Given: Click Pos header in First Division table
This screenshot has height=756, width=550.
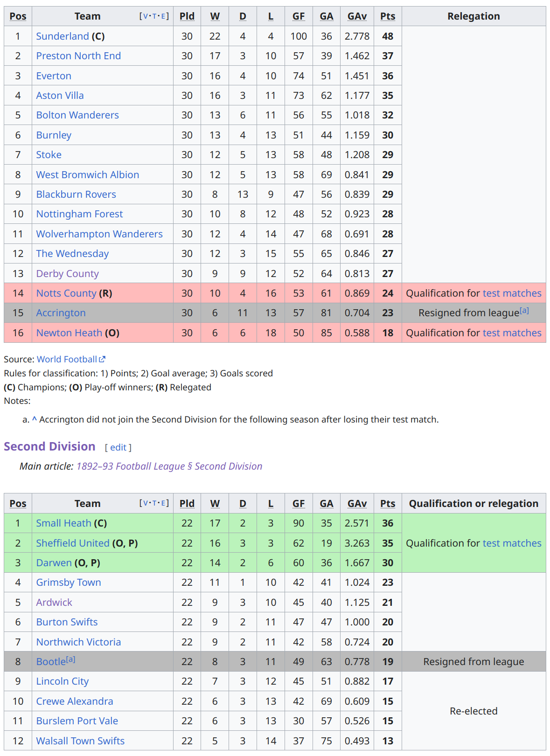Looking at the screenshot, I should pos(18,16).
